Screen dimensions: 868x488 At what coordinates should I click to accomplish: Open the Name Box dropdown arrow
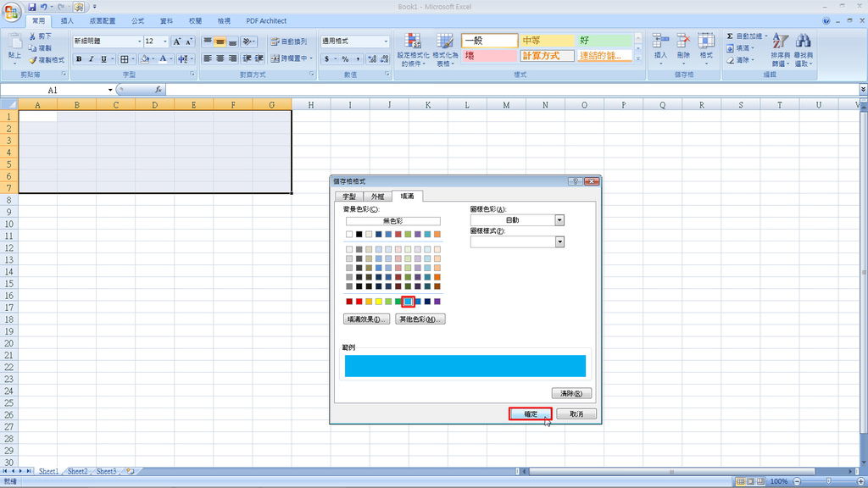(110, 90)
